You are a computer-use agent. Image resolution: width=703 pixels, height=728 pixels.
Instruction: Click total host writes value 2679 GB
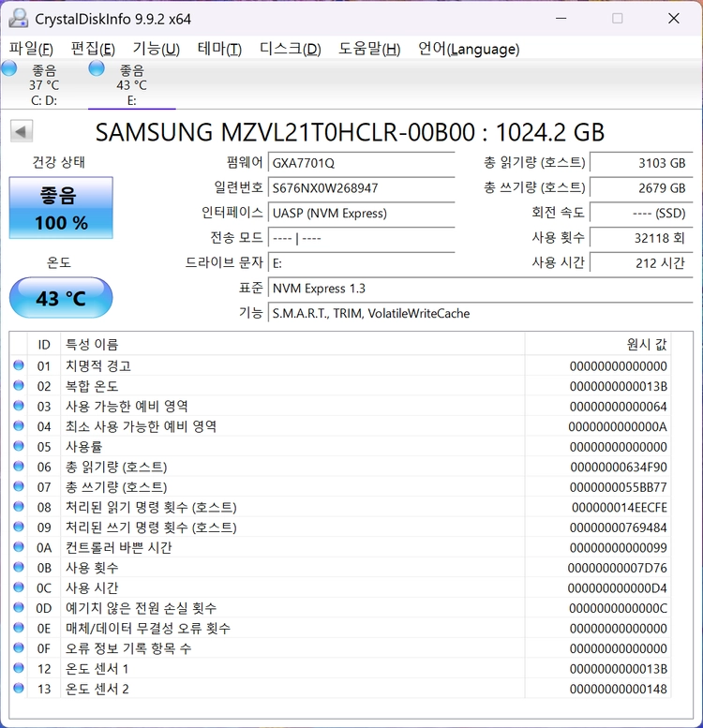coord(641,188)
